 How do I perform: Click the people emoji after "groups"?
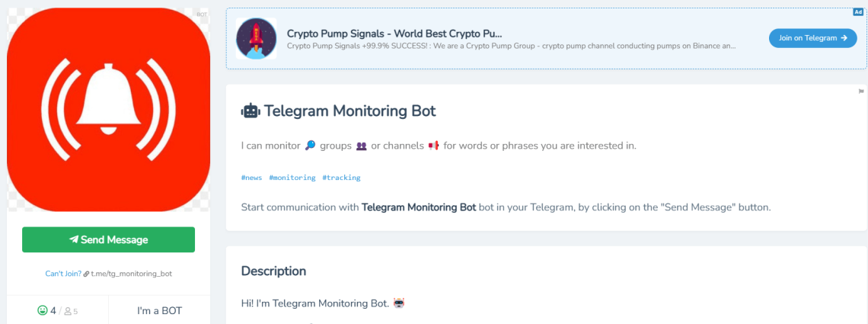tap(361, 146)
